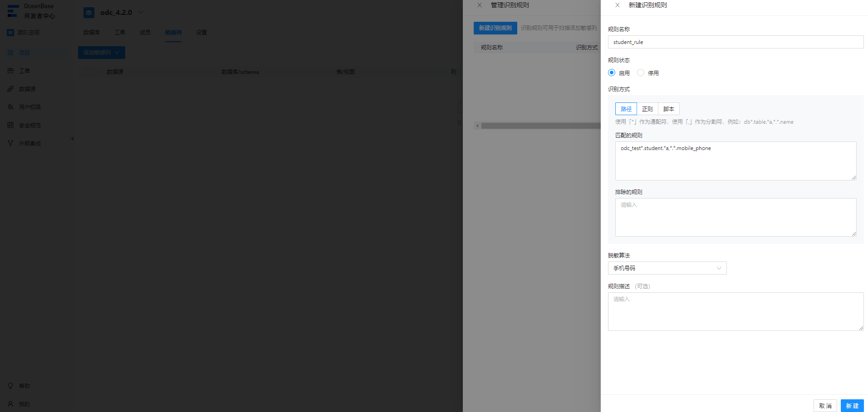Open the 数据源 sidebar icon
The width and height of the screenshot is (868, 412).
point(10,89)
